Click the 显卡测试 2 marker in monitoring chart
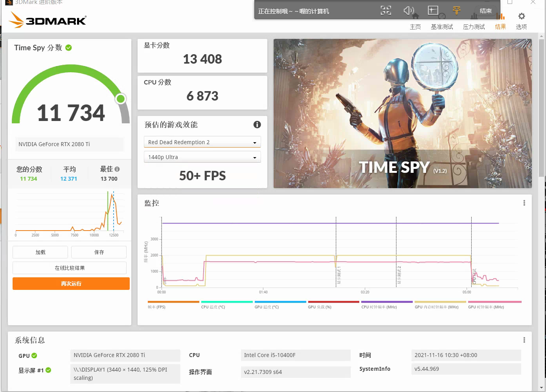The image size is (546, 392). [x=399, y=275]
